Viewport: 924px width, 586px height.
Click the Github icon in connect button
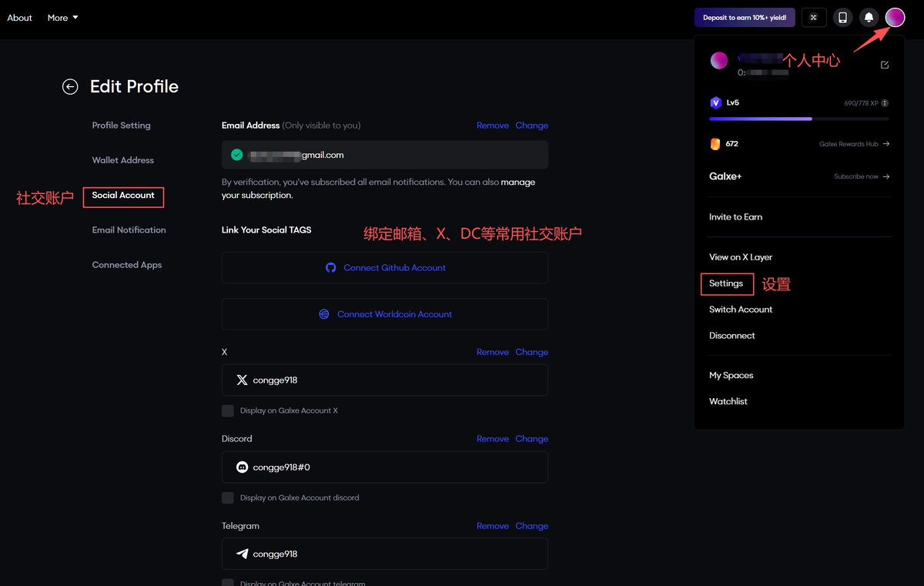point(331,268)
